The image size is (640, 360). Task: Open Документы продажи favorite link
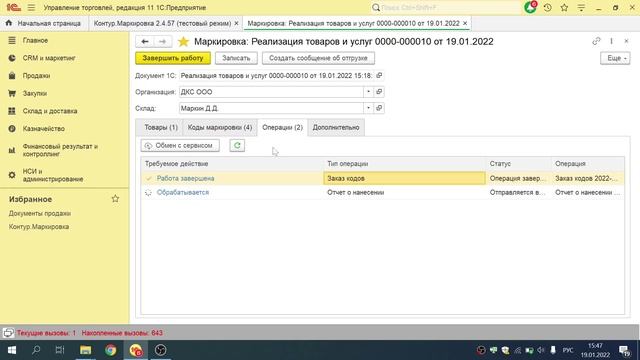click(x=40, y=213)
